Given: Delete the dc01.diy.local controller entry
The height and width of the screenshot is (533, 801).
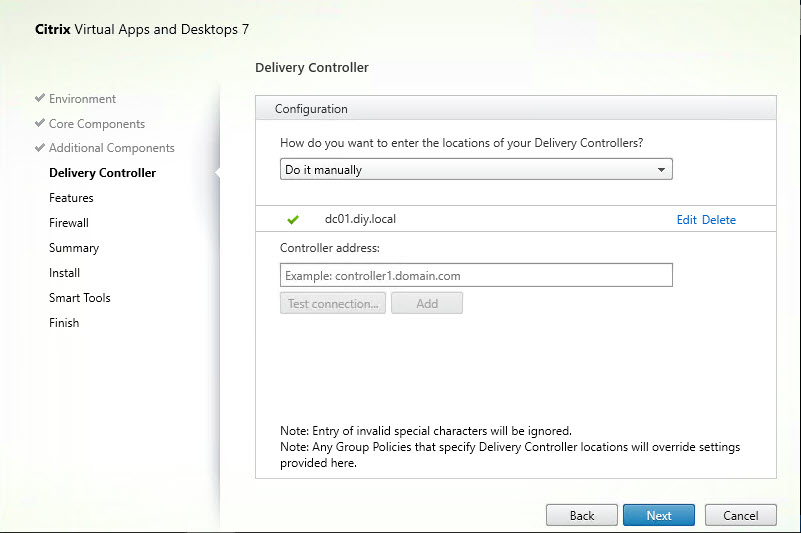Looking at the screenshot, I should click(x=718, y=220).
